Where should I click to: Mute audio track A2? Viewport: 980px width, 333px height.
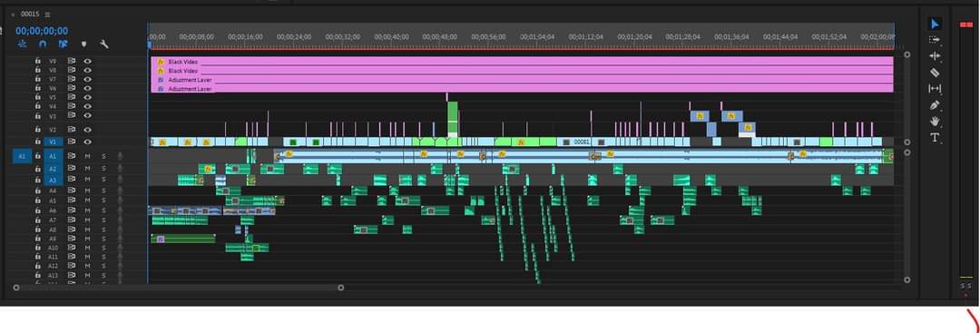87,169
